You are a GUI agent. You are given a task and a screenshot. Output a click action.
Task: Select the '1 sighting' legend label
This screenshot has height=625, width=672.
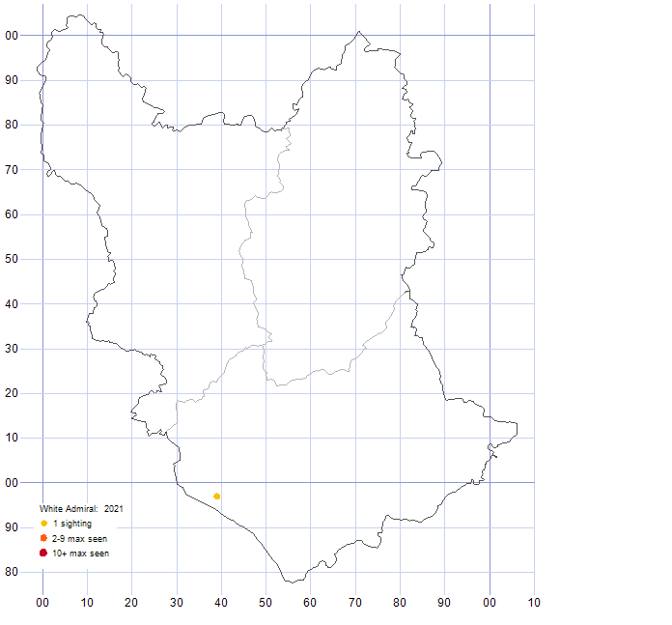(x=72, y=524)
